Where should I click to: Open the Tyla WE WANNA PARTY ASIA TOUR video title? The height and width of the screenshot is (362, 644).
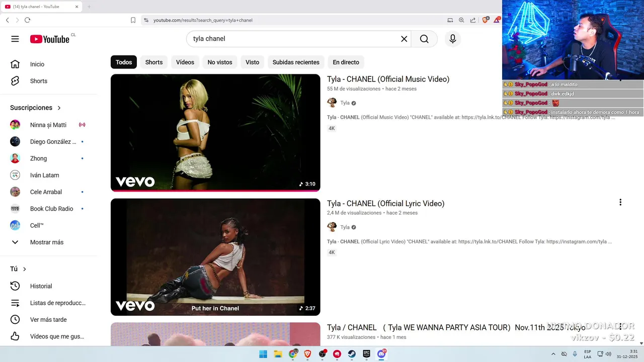tap(456, 327)
